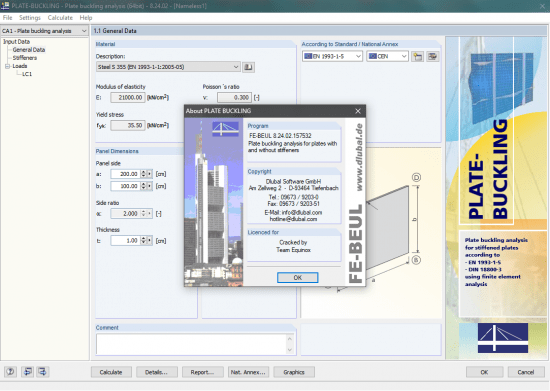This screenshot has width=550, height=391.
Task: Click inside the Comment text box
Action: coord(192,344)
